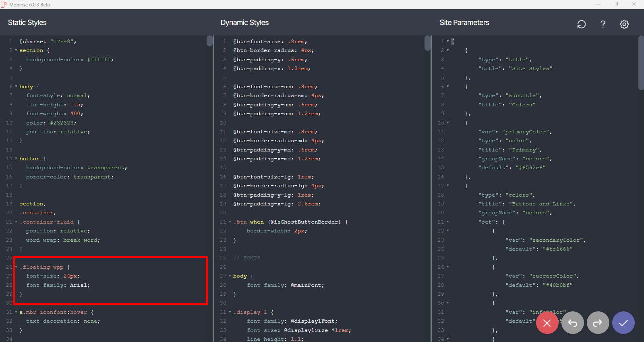The image size is (644, 342).
Task: Fold the .display-1 block in Dynamic Styles
Action: pyautogui.click(x=230, y=312)
